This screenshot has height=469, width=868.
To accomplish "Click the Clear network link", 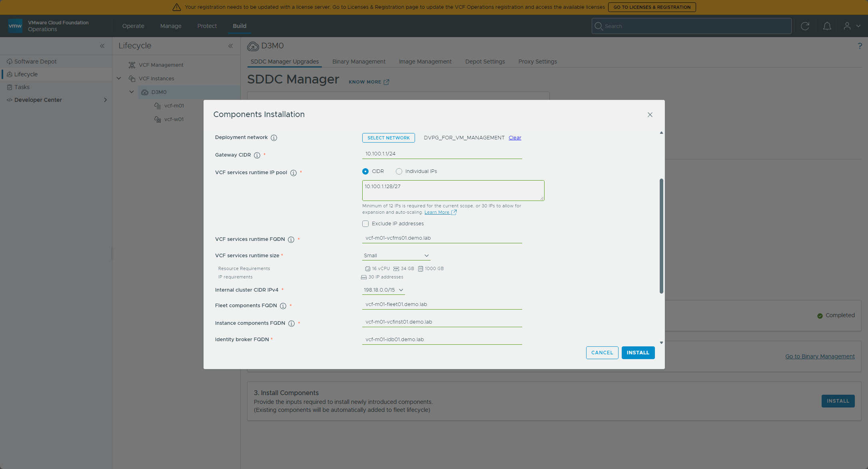I will 515,138.
